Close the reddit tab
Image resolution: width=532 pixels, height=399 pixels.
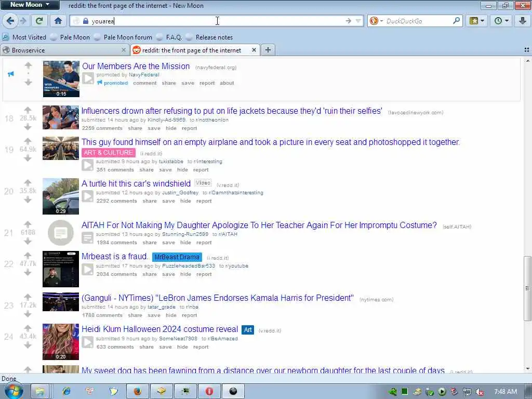pos(254,50)
